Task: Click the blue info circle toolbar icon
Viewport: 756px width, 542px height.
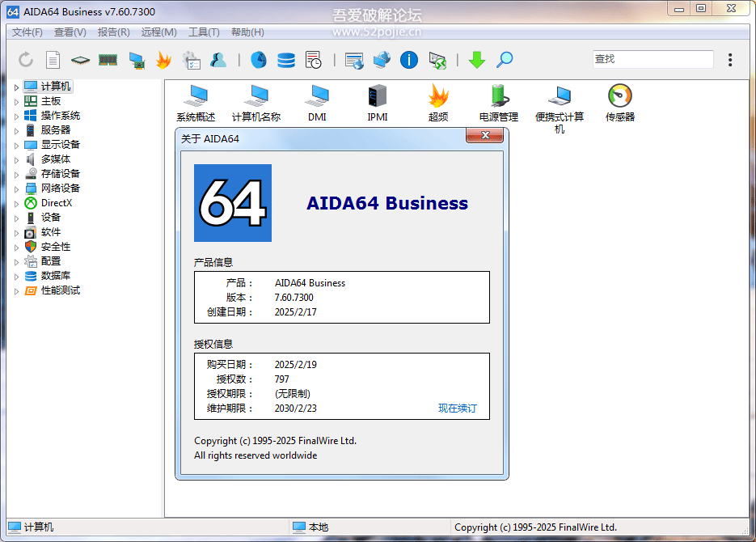Action: point(409,60)
